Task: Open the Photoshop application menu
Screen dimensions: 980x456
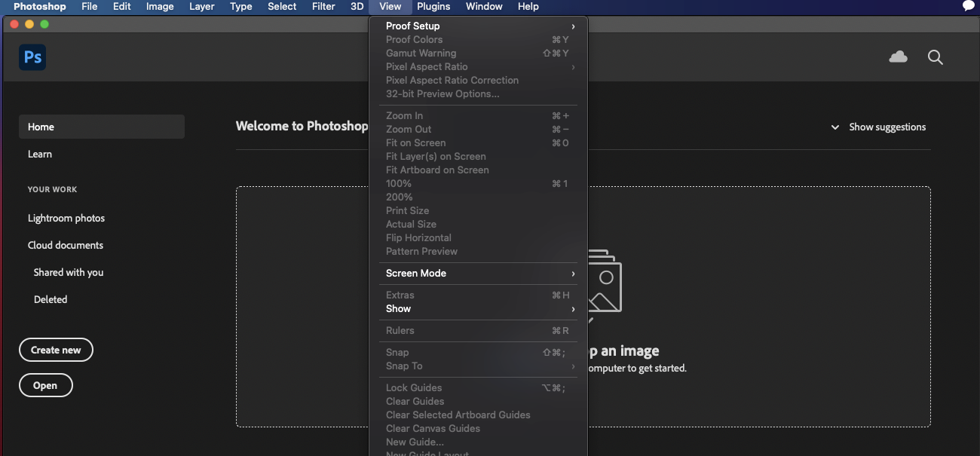Action: pyautogui.click(x=40, y=6)
